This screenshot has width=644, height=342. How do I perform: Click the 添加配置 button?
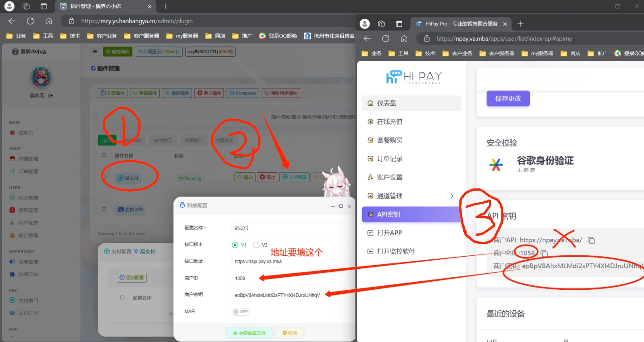tap(132, 278)
